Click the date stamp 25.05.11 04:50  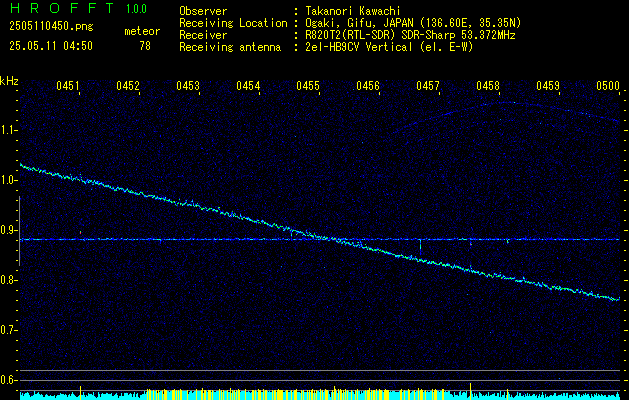[x=51, y=46]
